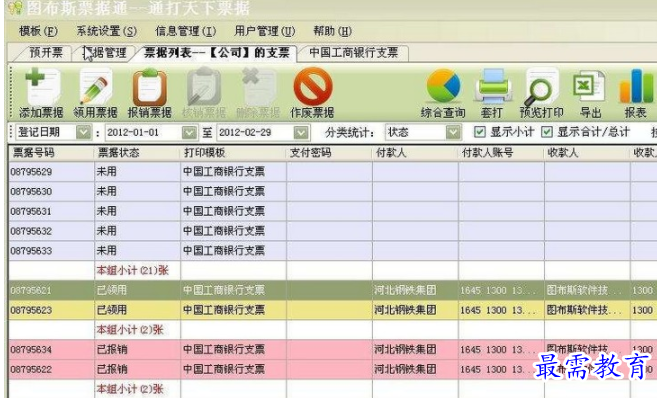Open the 报表 bar chart icon
657x398 pixels.
pos(636,86)
